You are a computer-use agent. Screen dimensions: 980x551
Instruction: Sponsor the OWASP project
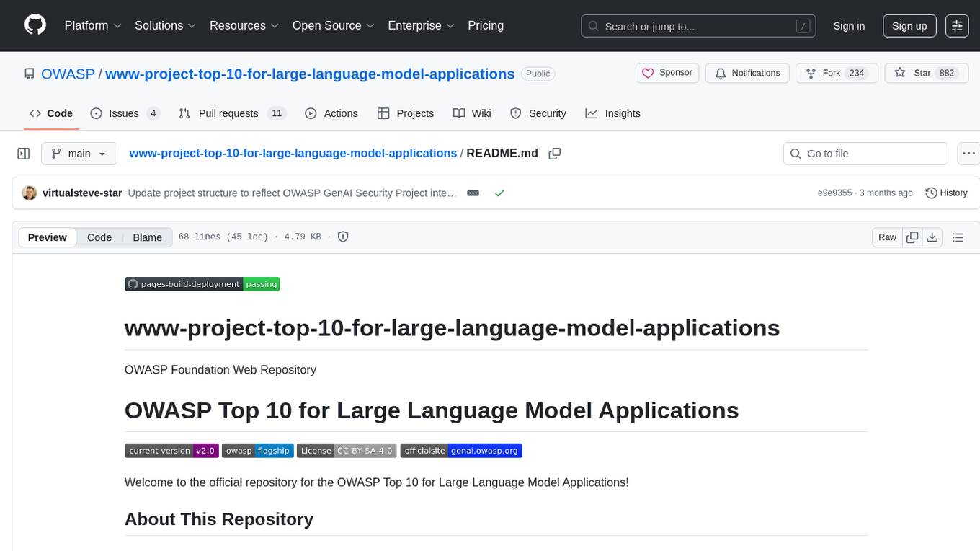pos(667,73)
